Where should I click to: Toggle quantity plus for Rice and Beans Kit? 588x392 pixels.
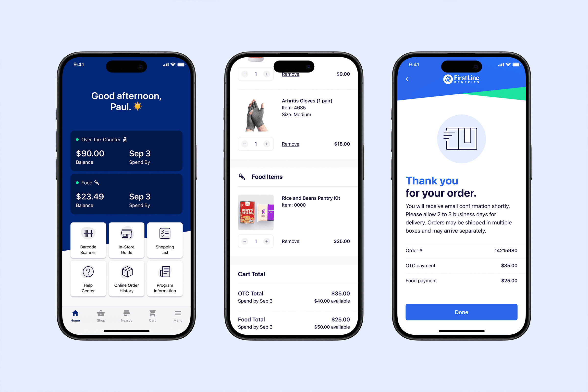(267, 241)
